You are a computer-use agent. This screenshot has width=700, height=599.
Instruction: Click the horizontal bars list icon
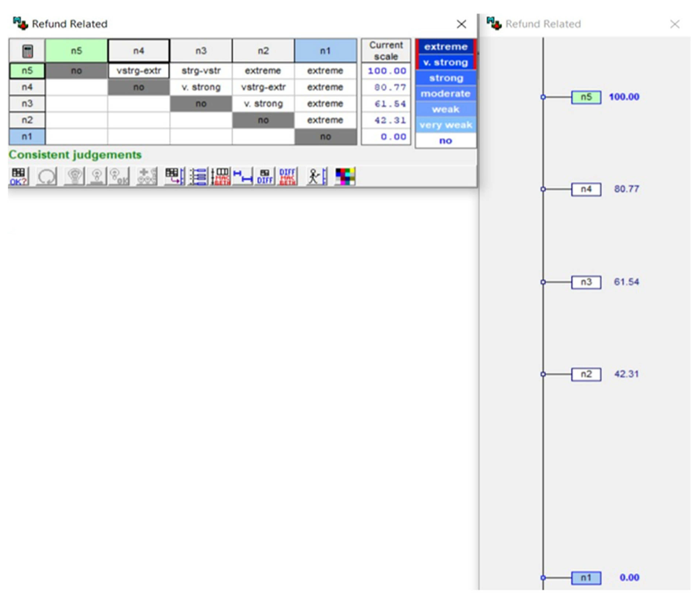tap(198, 176)
